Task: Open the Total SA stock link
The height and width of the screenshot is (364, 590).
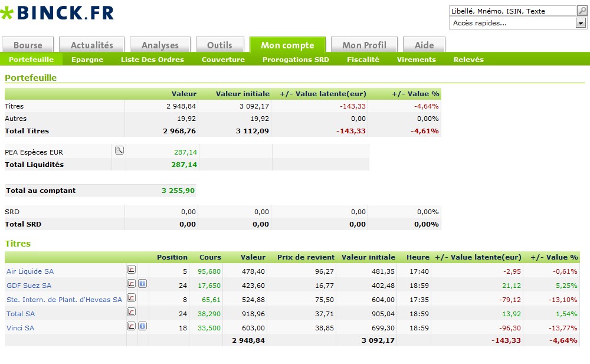Action: pyautogui.click(x=21, y=314)
